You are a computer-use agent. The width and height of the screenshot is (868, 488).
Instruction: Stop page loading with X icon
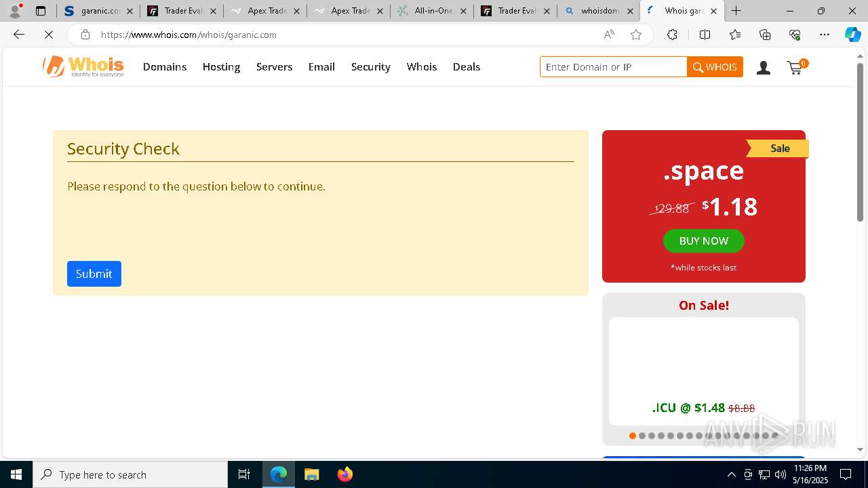tap(49, 35)
